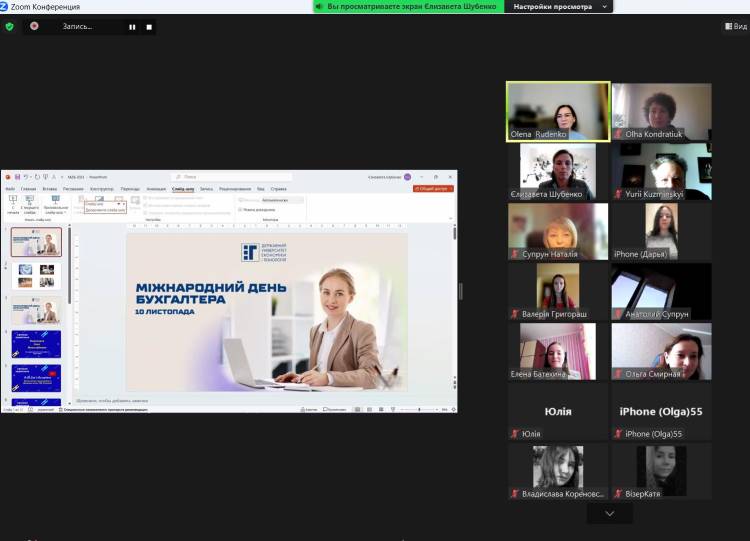This screenshot has width=750, height=541.
Task: Click the red recording indicator icon
Action: 35,26
